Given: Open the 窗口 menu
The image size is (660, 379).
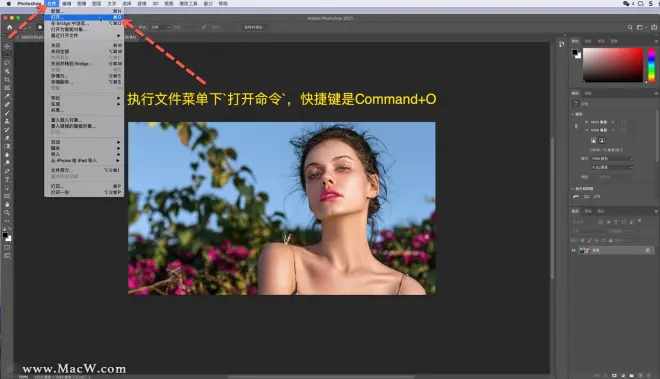Looking at the screenshot, I should coord(208,3).
